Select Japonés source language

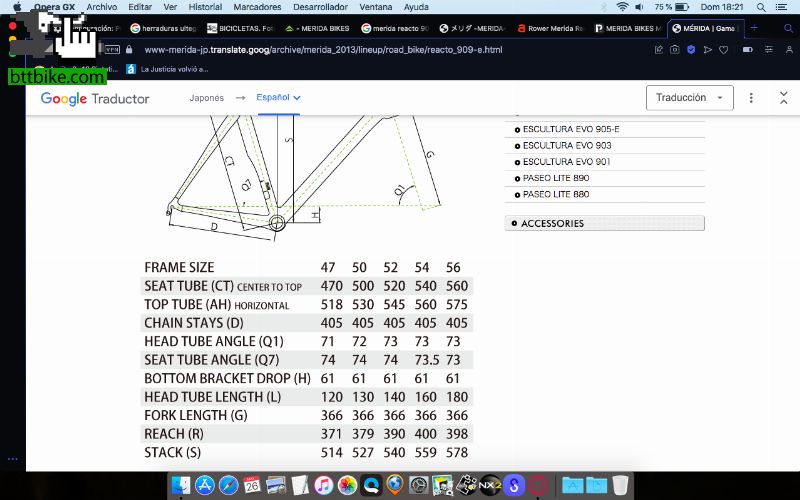coord(206,98)
